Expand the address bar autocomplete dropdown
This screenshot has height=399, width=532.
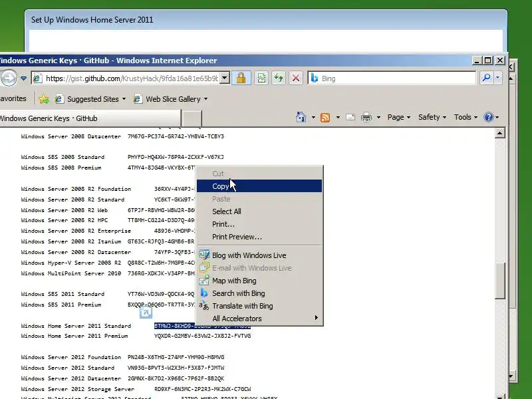pyautogui.click(x=225, y=78)
